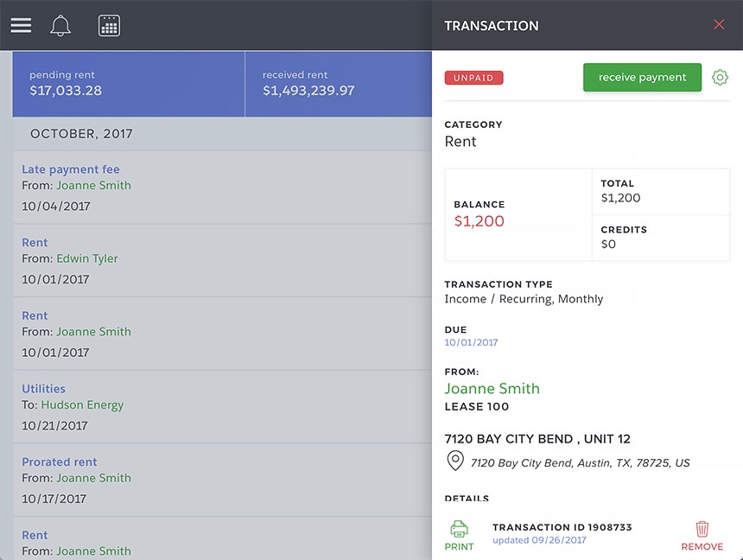Click 10/17/2017 date in Prorated rent row

click(x=54, y=499)
